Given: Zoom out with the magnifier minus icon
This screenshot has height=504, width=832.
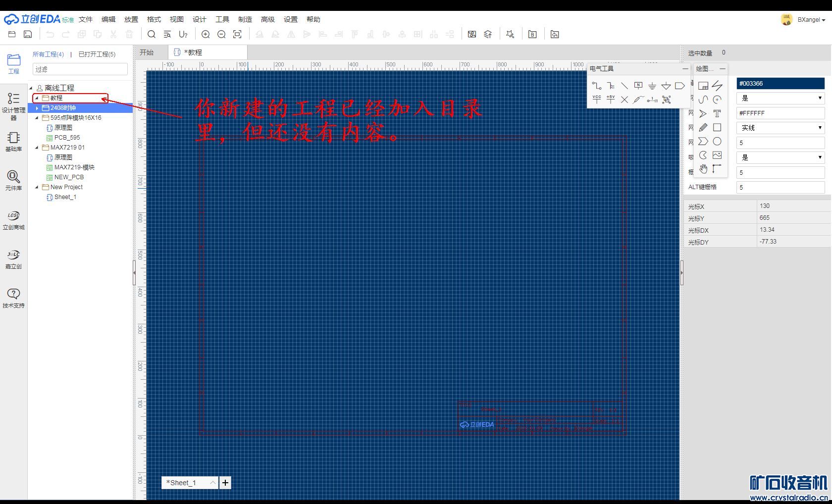Looking at the screenshot, I should [221, 34].
